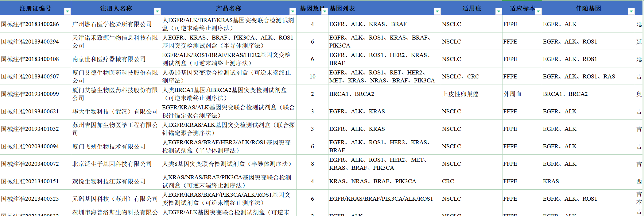Select the 产品名称 header cell text
The height and width of the screenshot is (216, 644).
pyautogui.click(x=228, y=8)
